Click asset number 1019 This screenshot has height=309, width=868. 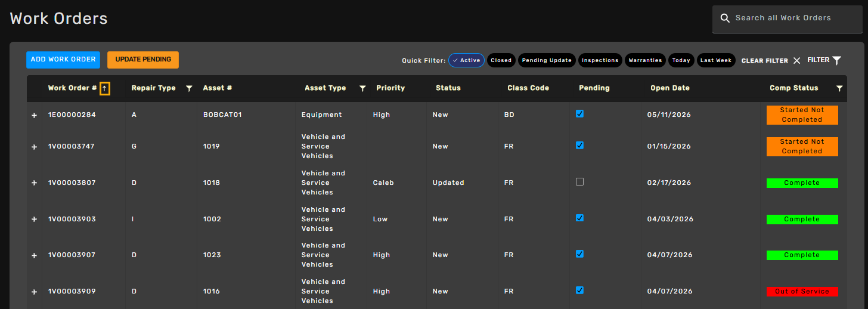click(x=212, y=147)
